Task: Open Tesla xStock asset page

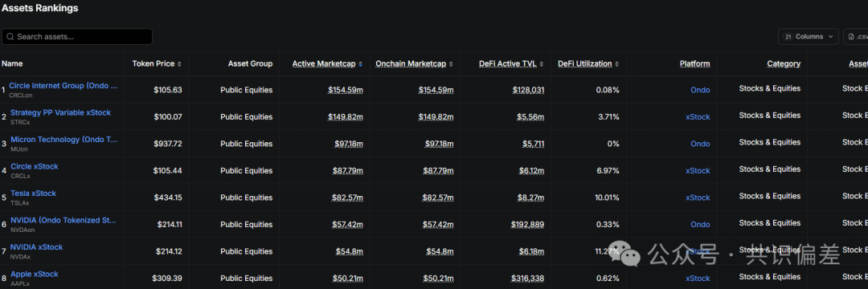Action: click(33, 193)
